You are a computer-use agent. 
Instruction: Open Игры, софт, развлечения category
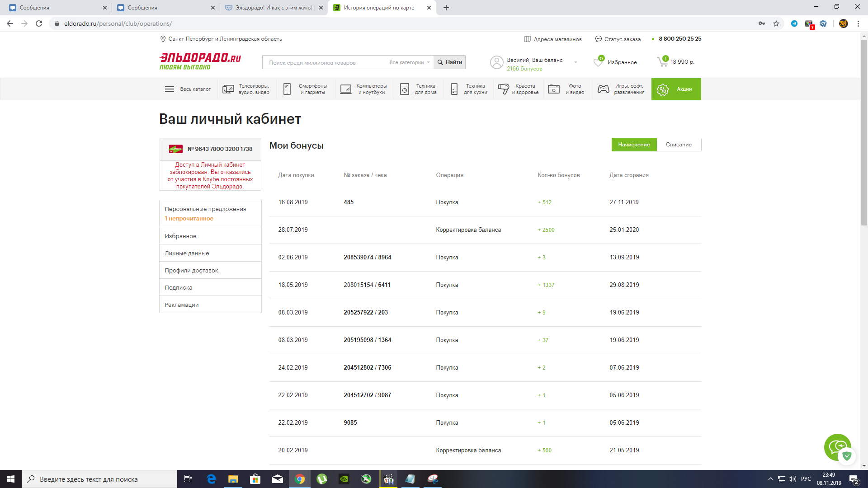pyautogui.click(x=622, y=89)
